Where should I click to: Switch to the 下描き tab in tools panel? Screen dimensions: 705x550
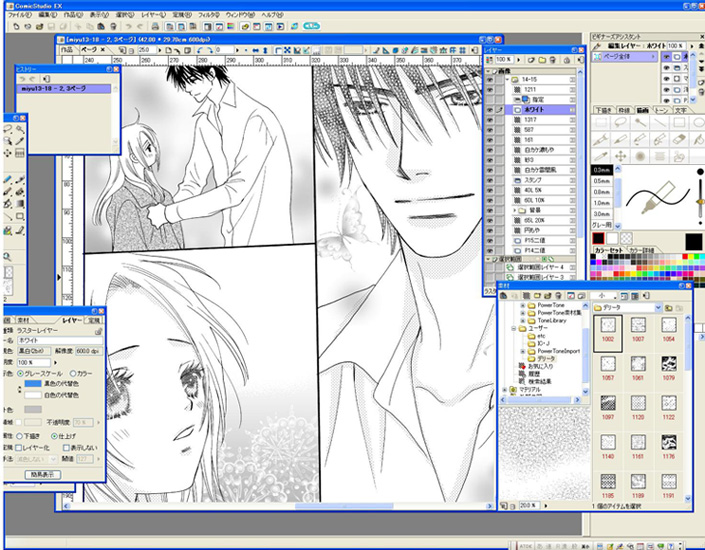pyautogui.click(x=603, y=110)
